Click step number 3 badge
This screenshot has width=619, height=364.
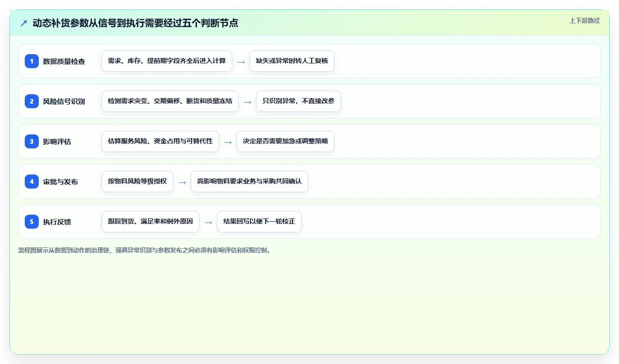(x=32, y=141)
